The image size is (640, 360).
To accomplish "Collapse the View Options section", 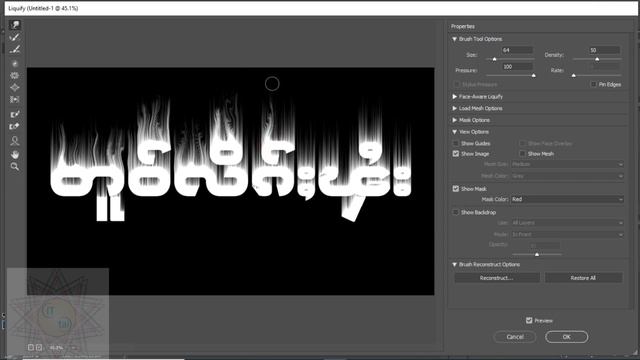I will pyautogui.click(x=454, y=132).
